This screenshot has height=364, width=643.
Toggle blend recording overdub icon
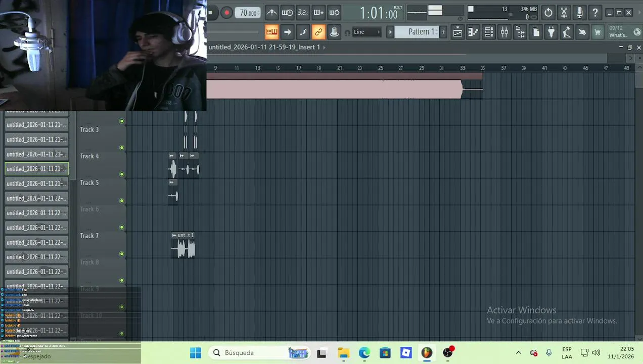point(318,13)
